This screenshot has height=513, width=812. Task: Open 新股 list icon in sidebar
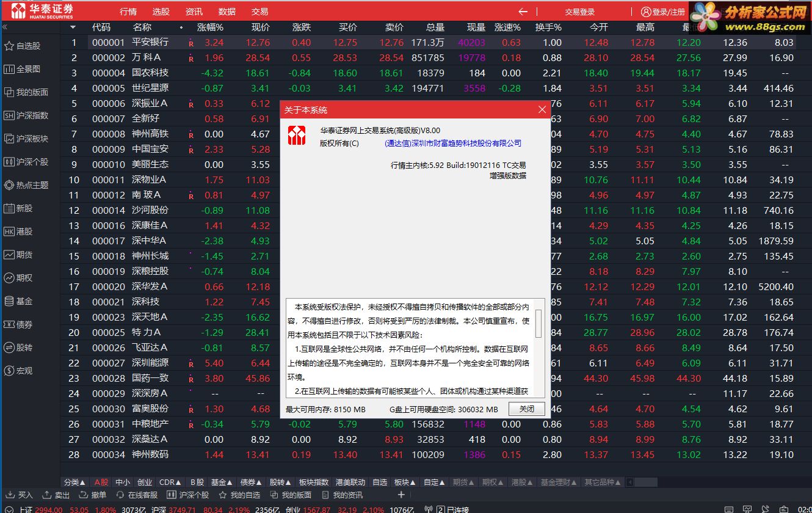[x=9, y=208]
